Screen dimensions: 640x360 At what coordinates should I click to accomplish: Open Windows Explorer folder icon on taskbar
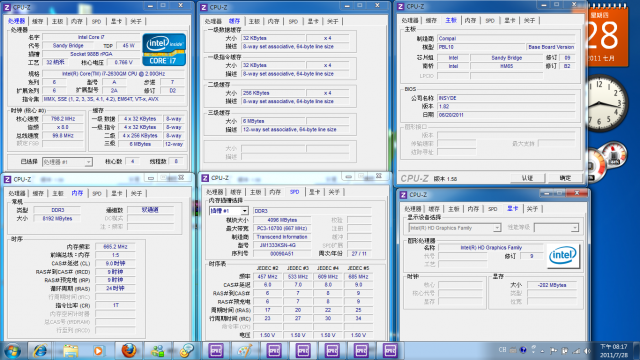70,350
